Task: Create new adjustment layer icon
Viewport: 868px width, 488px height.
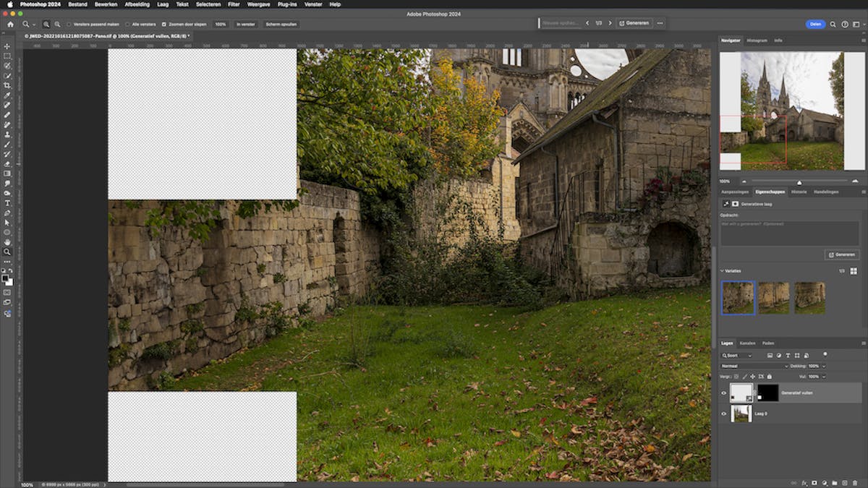Action: point(824,482)
